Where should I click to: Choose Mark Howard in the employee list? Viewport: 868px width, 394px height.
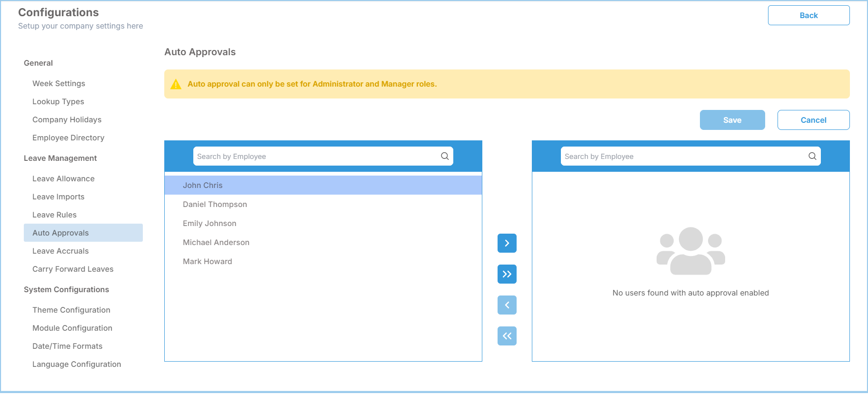click(208, 261)
